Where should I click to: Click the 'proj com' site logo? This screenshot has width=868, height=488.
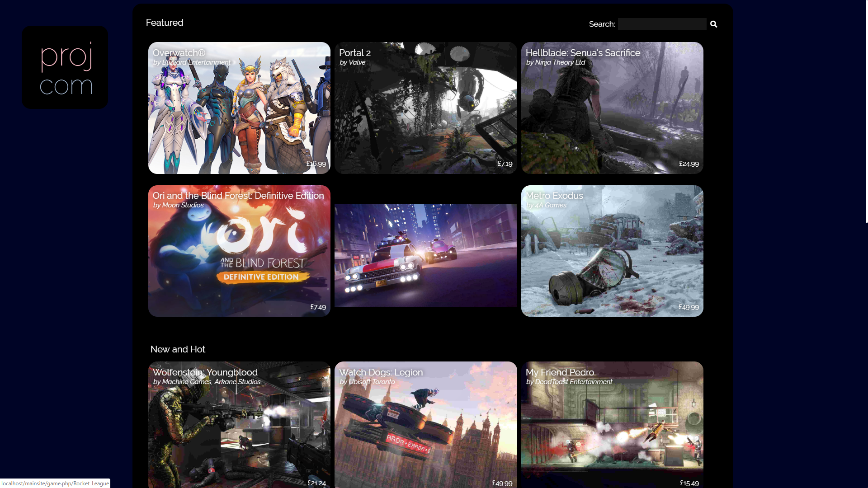click(x=65, y=68)
